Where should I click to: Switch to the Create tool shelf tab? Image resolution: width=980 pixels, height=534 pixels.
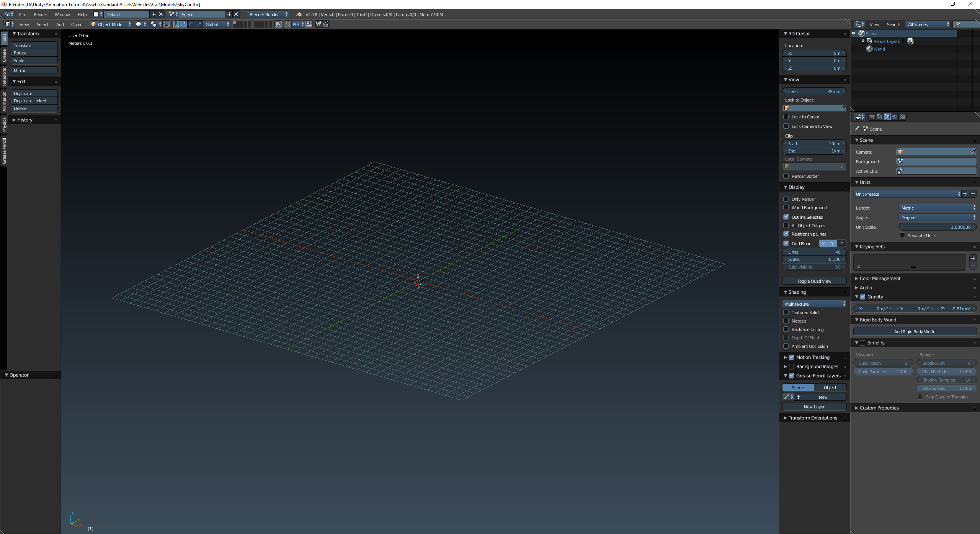(4, 56)
